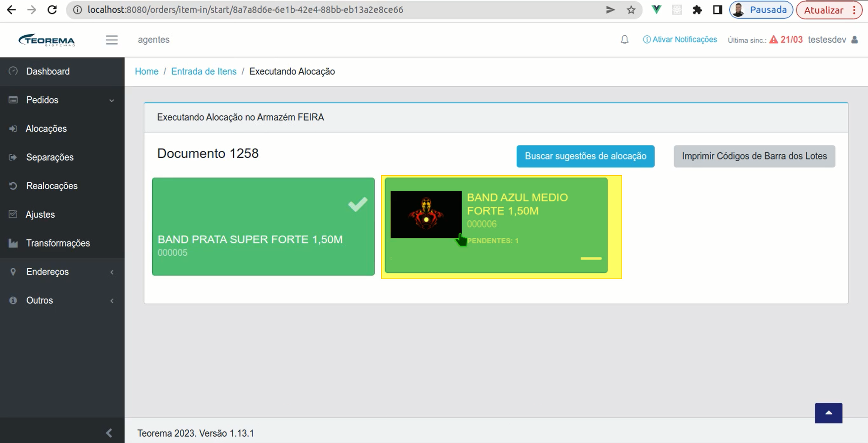
Task: Click the Dashboard gauge icon
Action: click(13, 71)
